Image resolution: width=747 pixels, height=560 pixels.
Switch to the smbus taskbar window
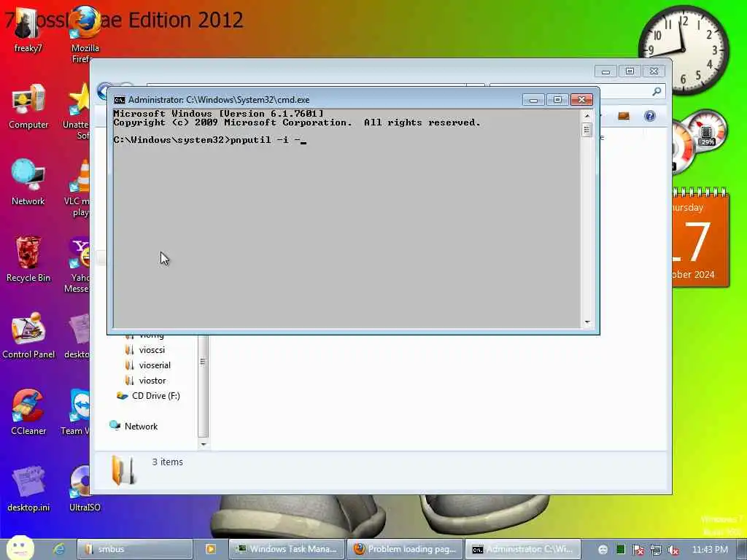(x=135, y=549)
